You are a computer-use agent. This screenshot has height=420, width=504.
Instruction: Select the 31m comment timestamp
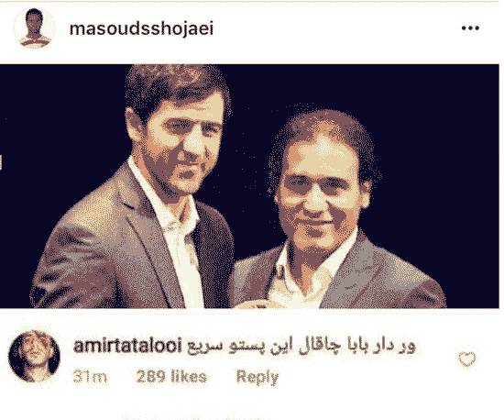coord(90,376)
